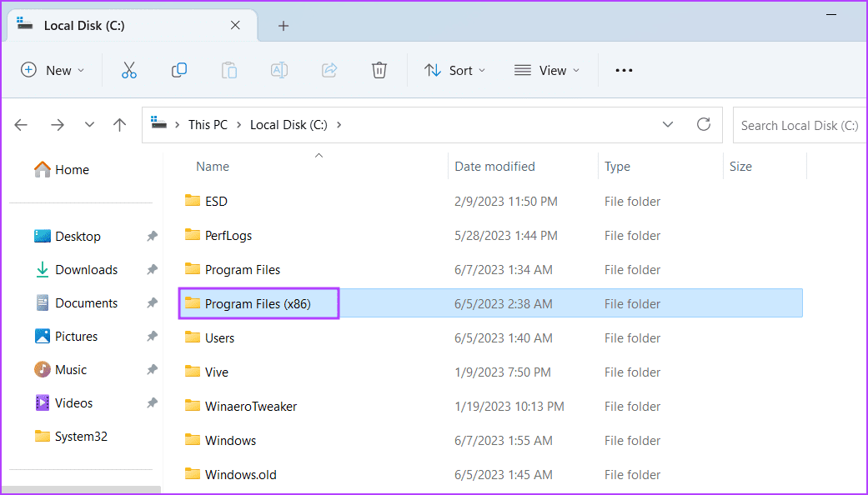Select the Program Files folder

[x=490, y=270]
